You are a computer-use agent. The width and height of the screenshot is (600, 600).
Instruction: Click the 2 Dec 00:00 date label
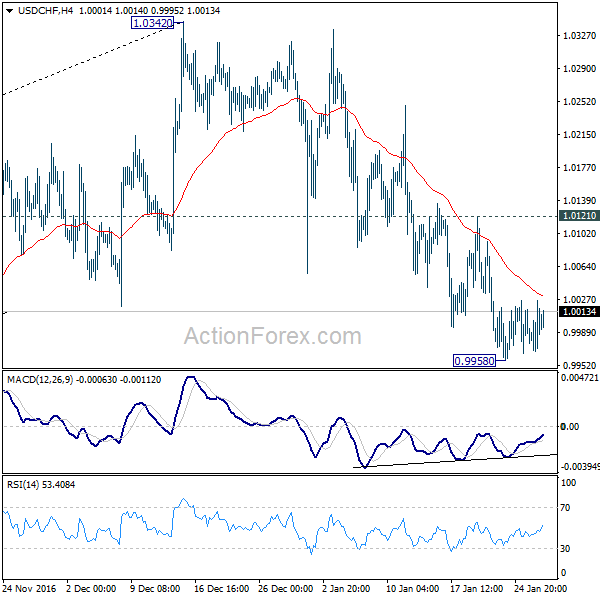[x=91, y=589]
